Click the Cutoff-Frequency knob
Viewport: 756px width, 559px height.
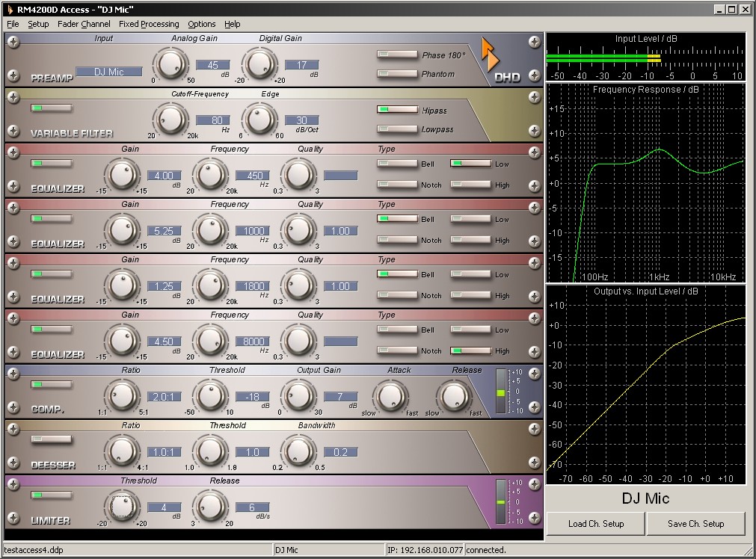coord(170,120)
